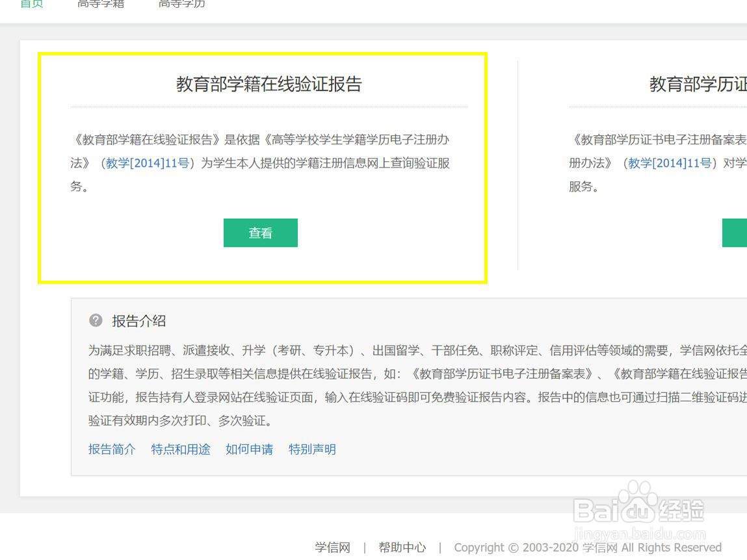Open the 帮助中心 footer link
This screenshot has width=747, height=560.
[402, 548]
